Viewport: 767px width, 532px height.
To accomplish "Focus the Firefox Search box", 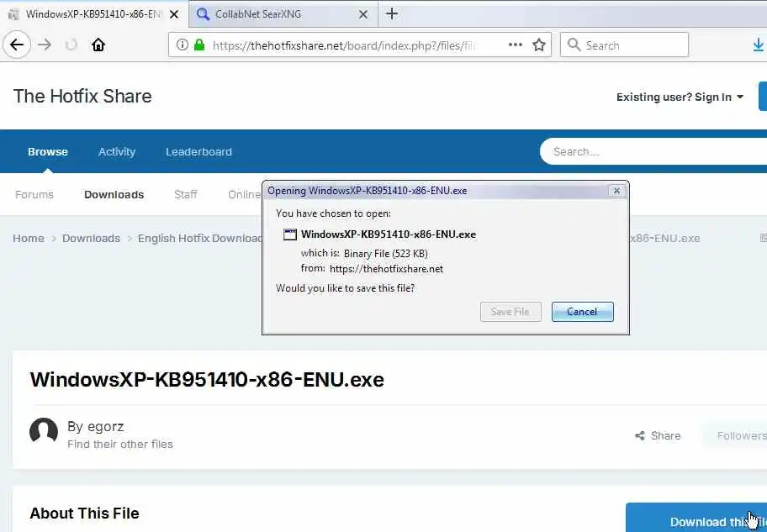I will tap(625, 45).
